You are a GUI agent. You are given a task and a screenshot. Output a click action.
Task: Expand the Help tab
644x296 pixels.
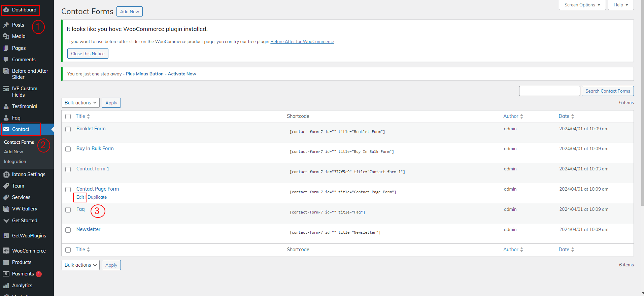(620, 5)
